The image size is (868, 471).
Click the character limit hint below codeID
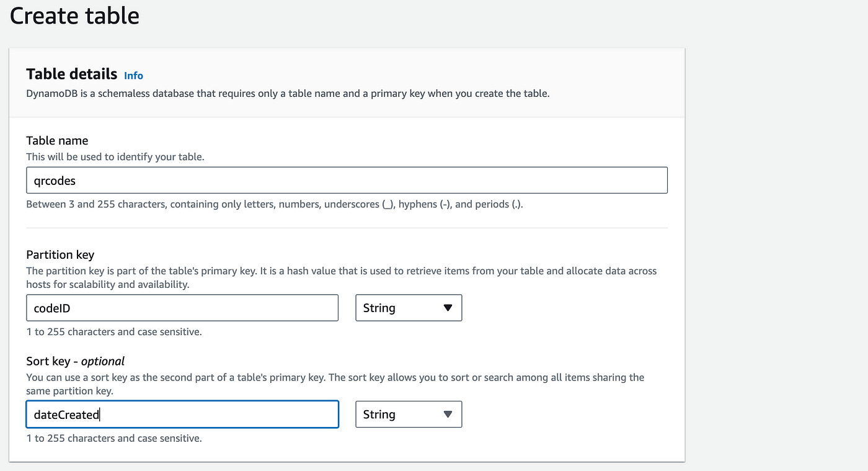[x=113, y=331]
